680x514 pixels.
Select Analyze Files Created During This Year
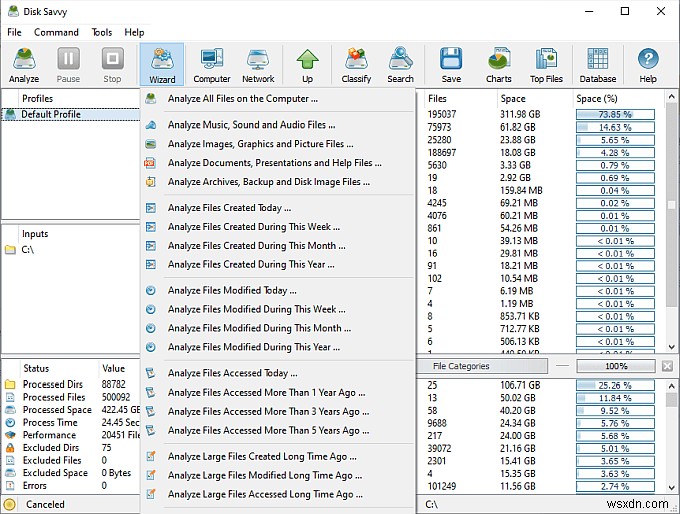(278, 264)
